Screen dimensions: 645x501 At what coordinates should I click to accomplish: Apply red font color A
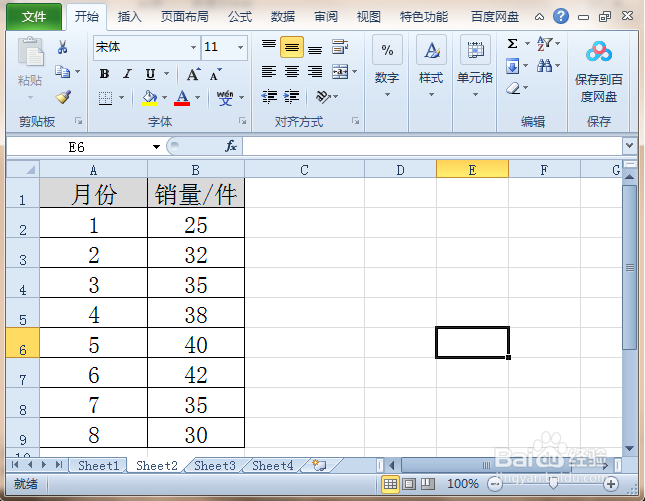pos(182,98)
